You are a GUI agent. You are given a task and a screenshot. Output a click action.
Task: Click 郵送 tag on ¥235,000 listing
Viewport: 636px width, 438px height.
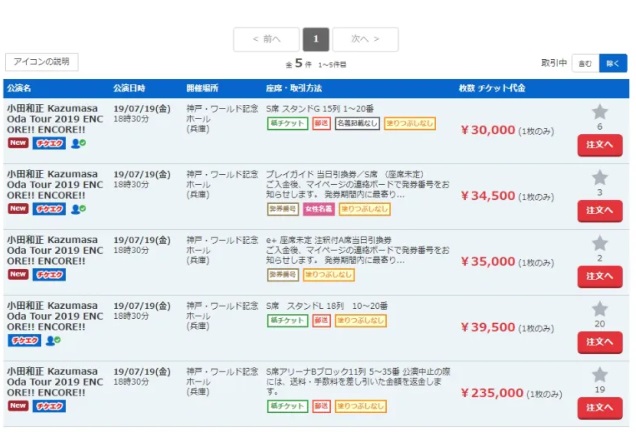coord(321,406)
